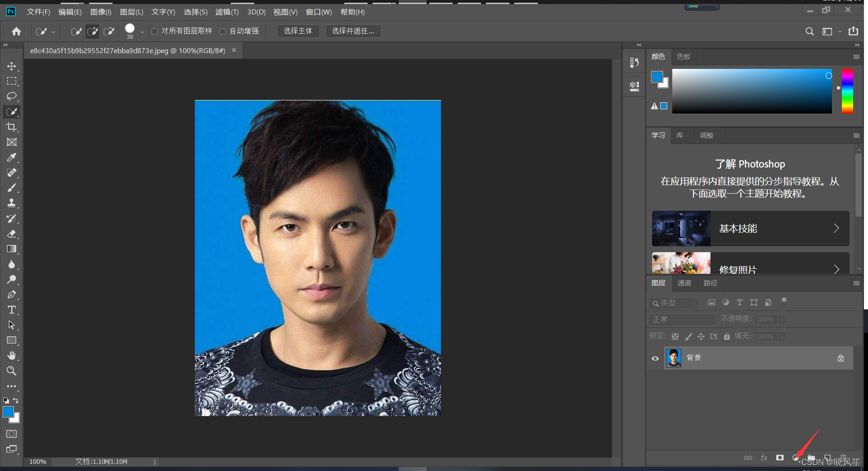Viewport: 868px width, 471px height.
Task: Select the Spot Healing Brush tool
Action: point(12,172)
